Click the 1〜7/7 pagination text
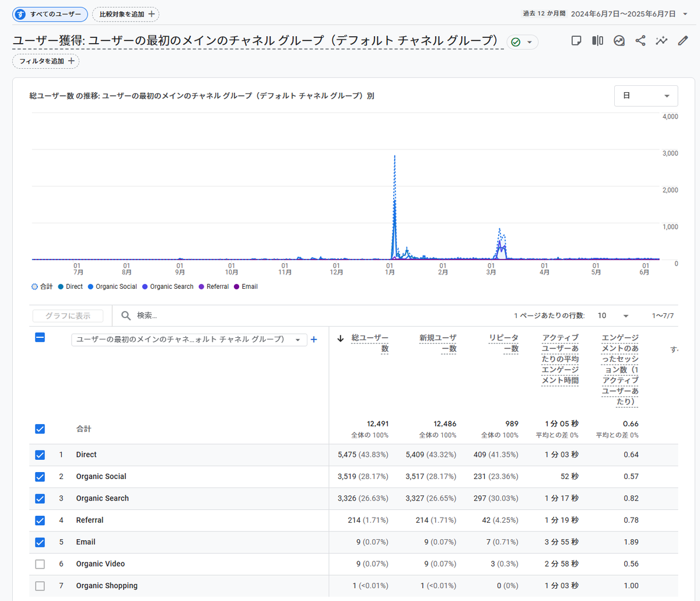This screenshot has height=601, width=700. (x=663, y=316)
